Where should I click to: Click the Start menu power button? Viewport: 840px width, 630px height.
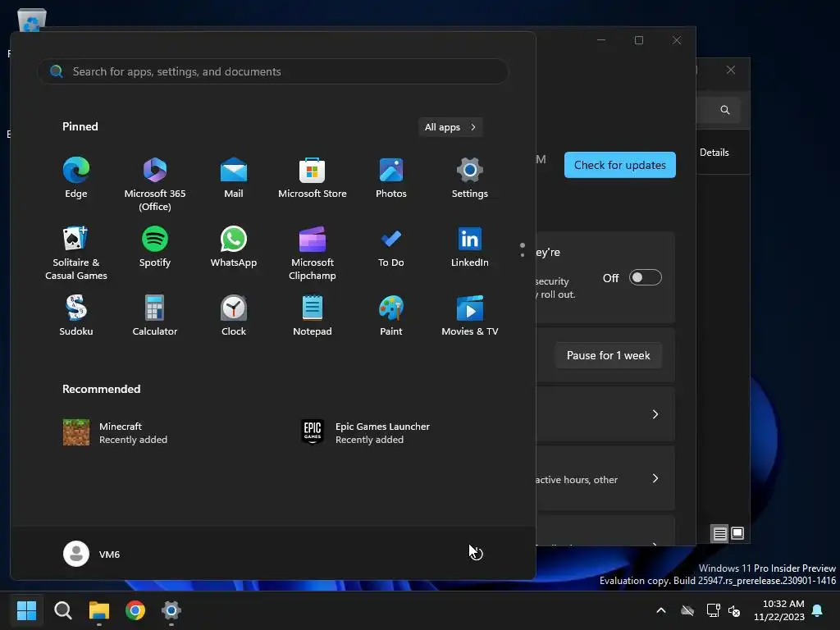476,554
